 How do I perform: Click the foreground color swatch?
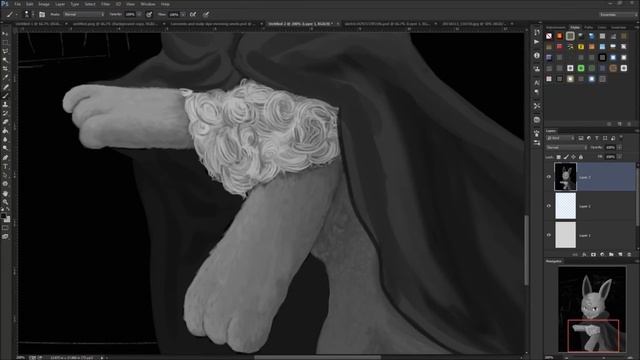point(3,216)
